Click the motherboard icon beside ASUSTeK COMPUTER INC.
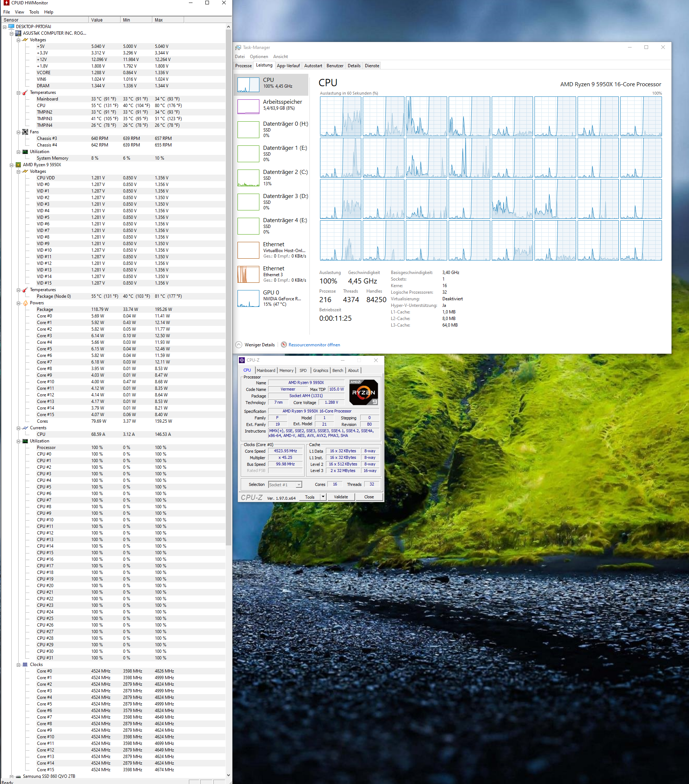Viewport: 689px width, 784px height. click(x=18, y=33)
